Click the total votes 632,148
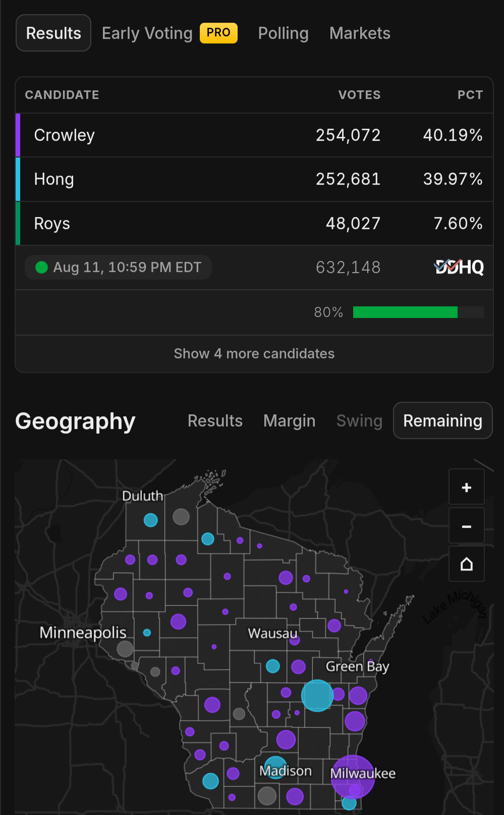504x815 pixels. coord(348,267)
